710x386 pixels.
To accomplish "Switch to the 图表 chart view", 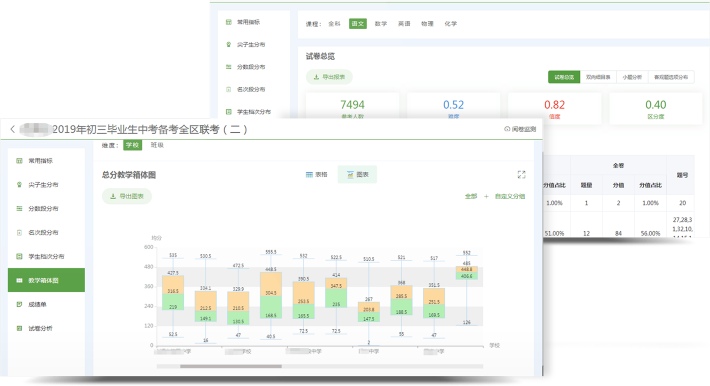I will click(357, 174).
